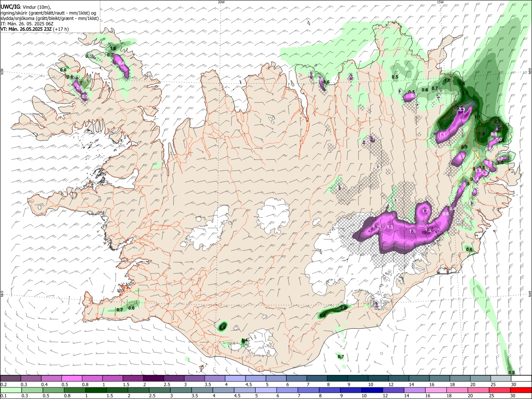The height and width of the screenshot is (399, 532).
Task: Select the 14 swatch in lower legend row
Action: [415, 390]
